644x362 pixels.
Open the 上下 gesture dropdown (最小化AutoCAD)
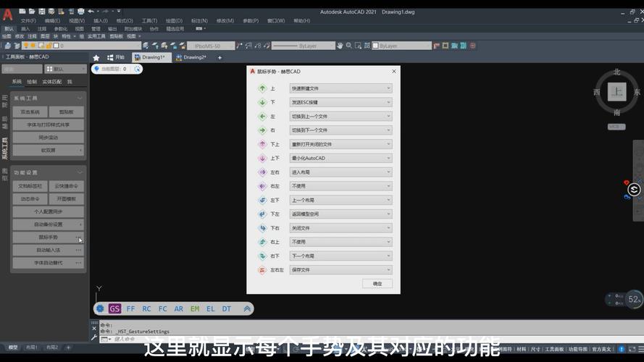(x=340, y=158)
